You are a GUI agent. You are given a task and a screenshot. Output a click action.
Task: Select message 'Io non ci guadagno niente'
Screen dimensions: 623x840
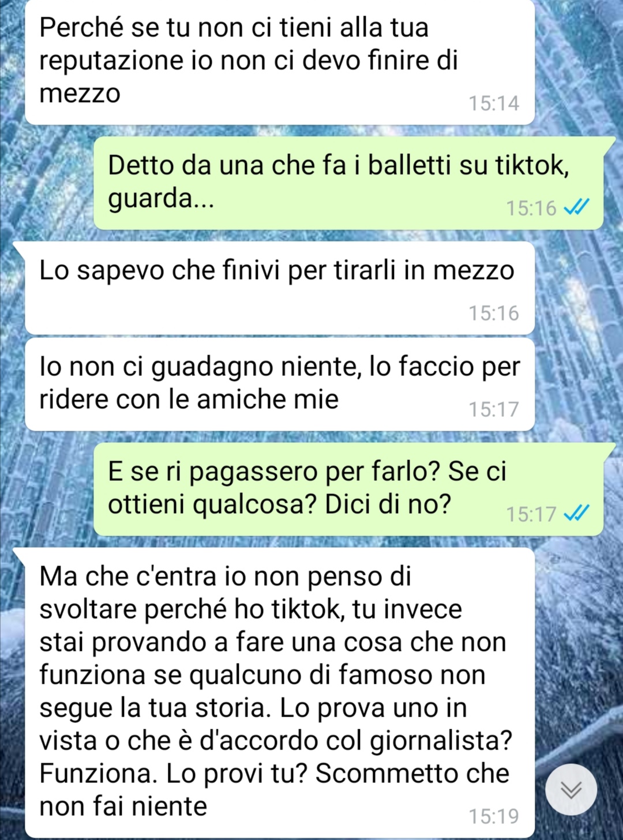pos(280,385)
